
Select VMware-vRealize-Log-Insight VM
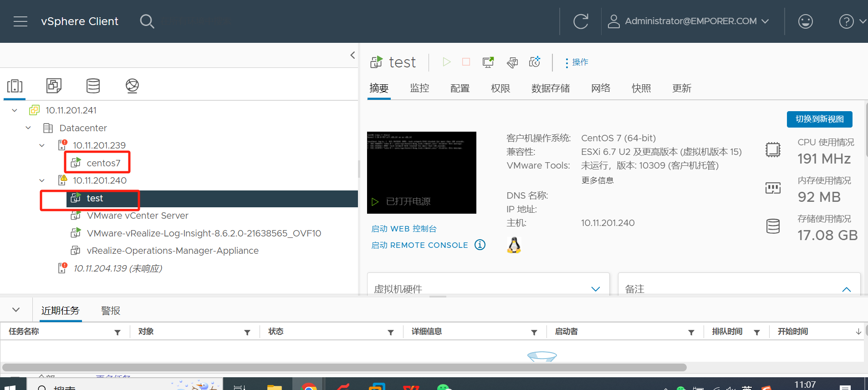tap(204, 233)
